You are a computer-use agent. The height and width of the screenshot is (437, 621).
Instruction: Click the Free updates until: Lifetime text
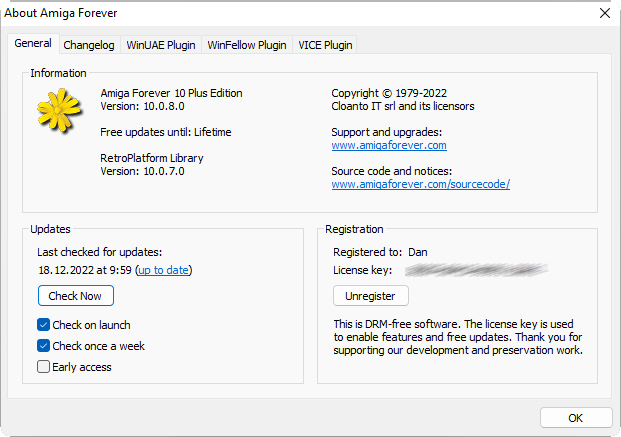tap(166, 132)
